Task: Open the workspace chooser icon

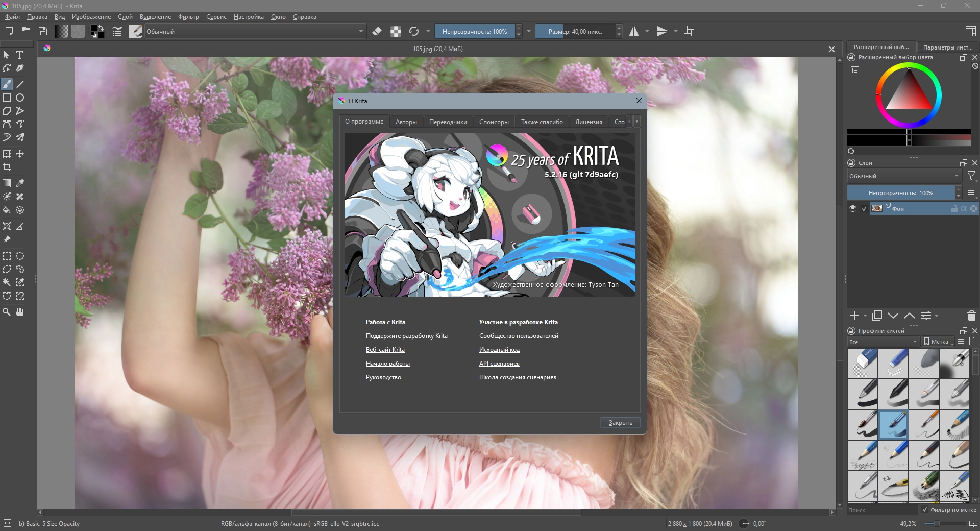Action: pos(971,31)
